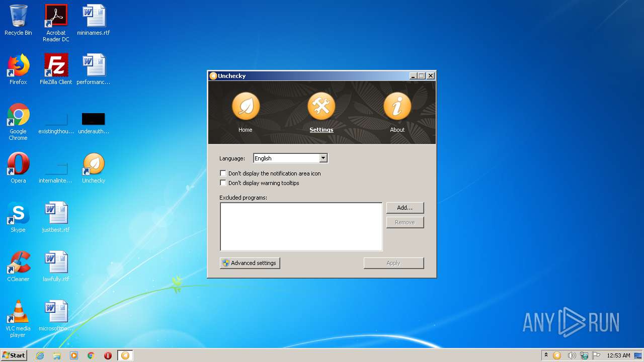Image resolution: width=644 pixels, height=362 pixels.
Task: Open the Recycle Bin desktop icon
Action: click(x=18, y=20)
